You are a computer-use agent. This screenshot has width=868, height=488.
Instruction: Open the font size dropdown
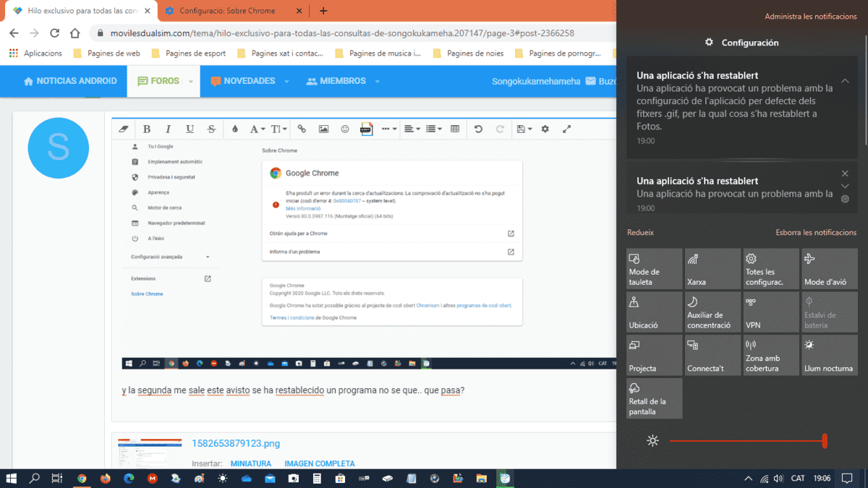pyautogui.click(x=279, y=129)
